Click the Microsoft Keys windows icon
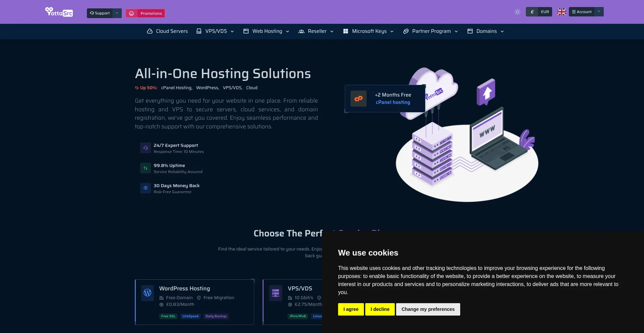The height and width of the screenshot is (333, 644). 345,31
